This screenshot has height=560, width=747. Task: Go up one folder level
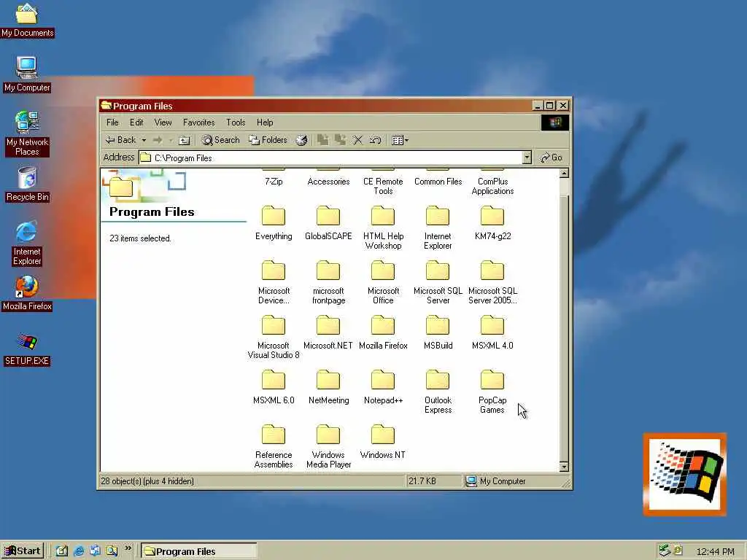click(184, 140)
